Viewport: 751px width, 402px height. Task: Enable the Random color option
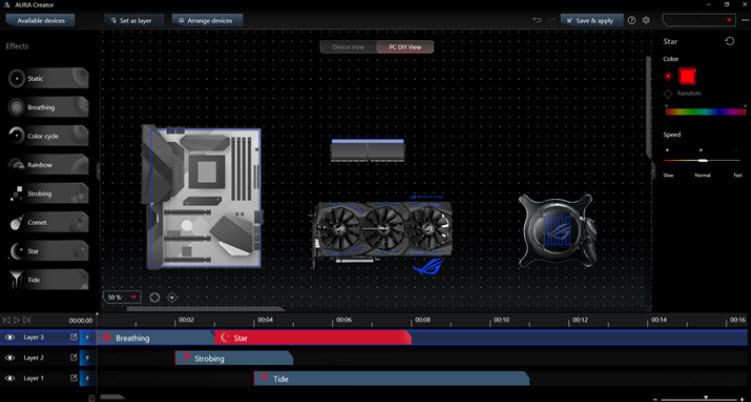coord(668,93)
